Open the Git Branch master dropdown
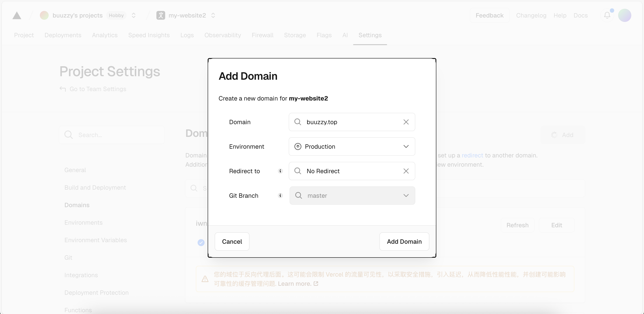The height and width of the screenshot is (314, 644). tap(352, 196)
